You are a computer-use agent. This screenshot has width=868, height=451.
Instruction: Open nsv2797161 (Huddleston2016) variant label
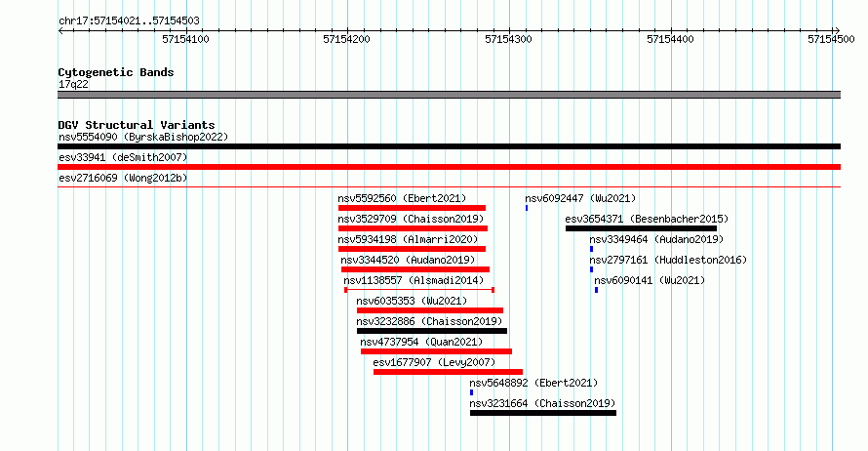pyautogui.click(x=668, y=260)
